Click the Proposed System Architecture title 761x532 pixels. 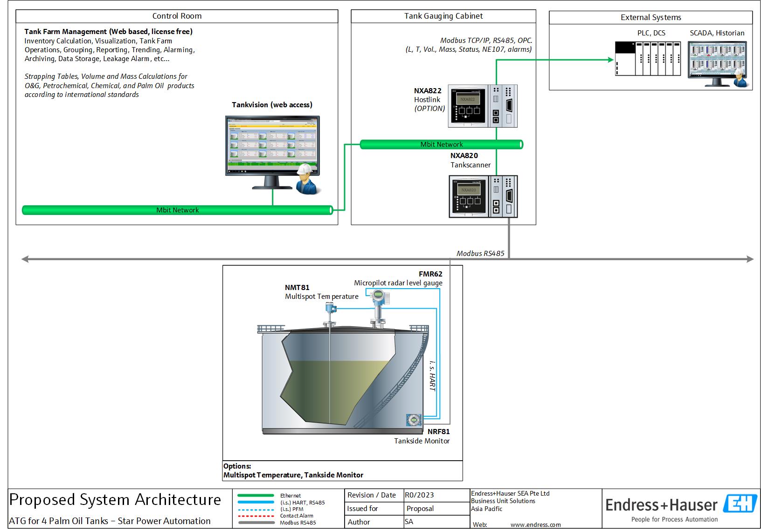[115, 500]
